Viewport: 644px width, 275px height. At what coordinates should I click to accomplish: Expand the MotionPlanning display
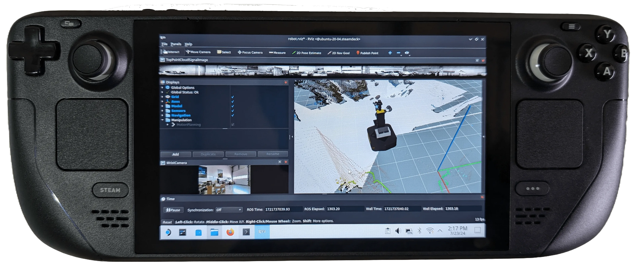tap(168, 125)
